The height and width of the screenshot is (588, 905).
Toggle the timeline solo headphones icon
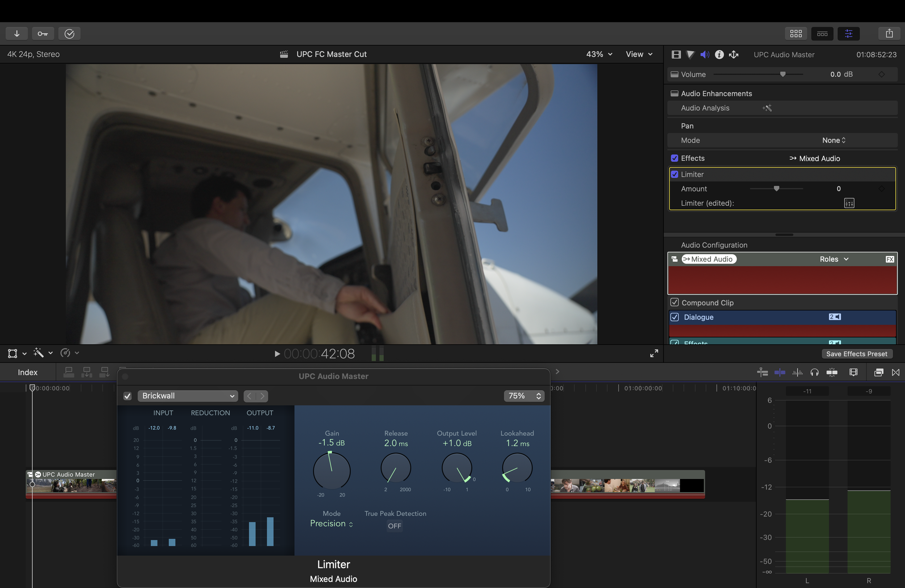[814, 372]
